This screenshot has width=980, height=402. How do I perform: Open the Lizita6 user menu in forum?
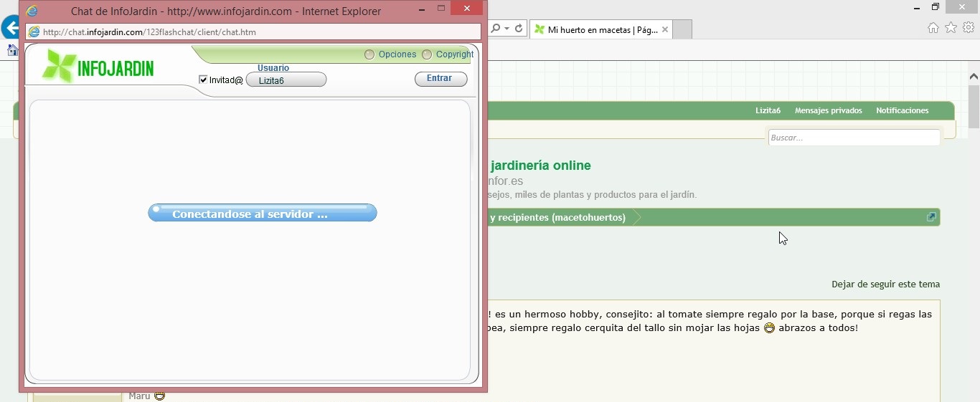[768, 110]
